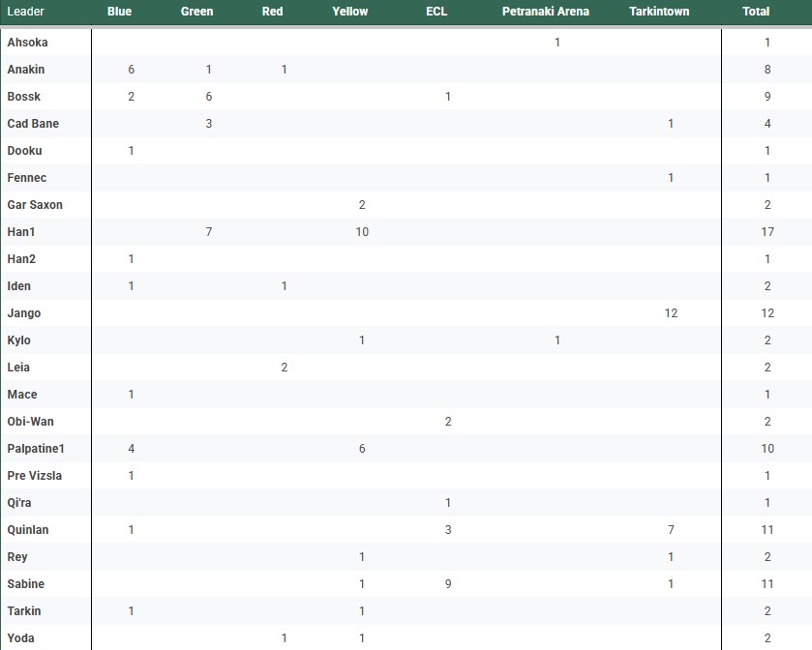Click Palpatine1's Total value 10
The width and height of the screenshot is (812, 650).
click(767, 449)
